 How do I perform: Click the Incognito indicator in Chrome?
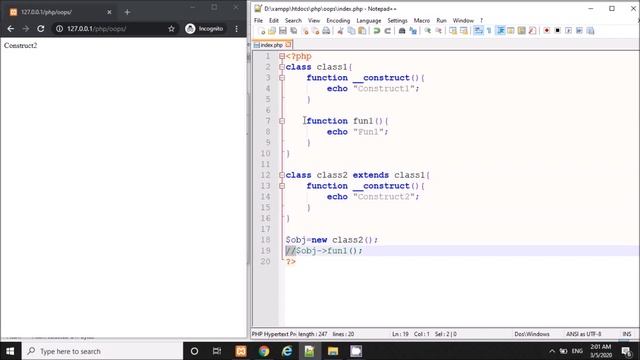tap(204, 29)
